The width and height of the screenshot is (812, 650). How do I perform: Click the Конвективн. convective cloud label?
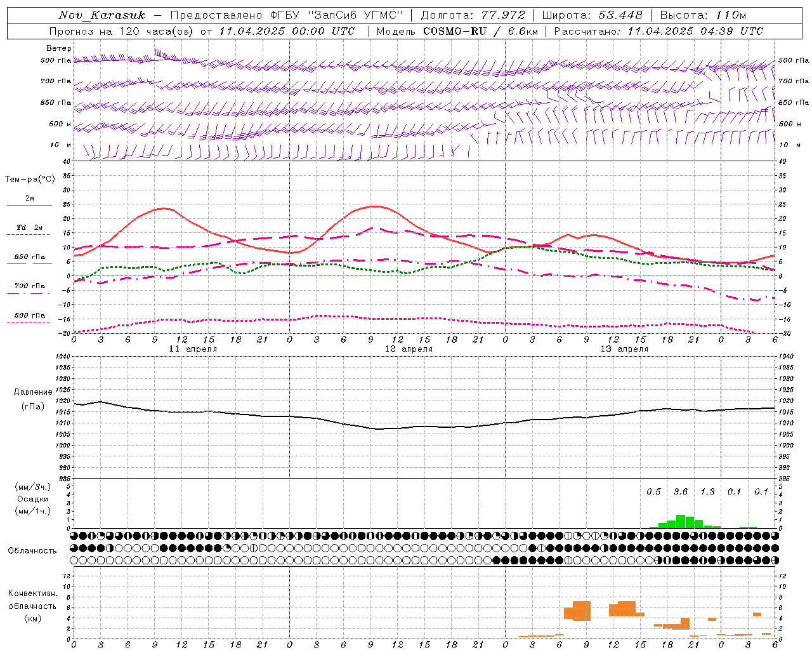32,593
